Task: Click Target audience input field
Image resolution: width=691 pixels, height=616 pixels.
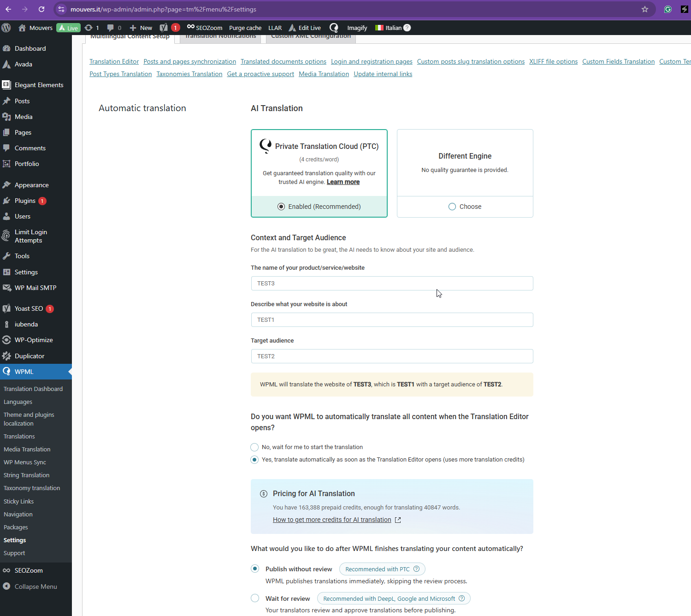Action: click(392, 356)
